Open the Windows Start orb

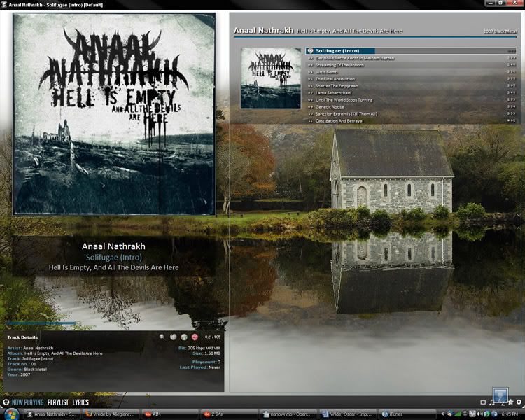tap(12, 414)
